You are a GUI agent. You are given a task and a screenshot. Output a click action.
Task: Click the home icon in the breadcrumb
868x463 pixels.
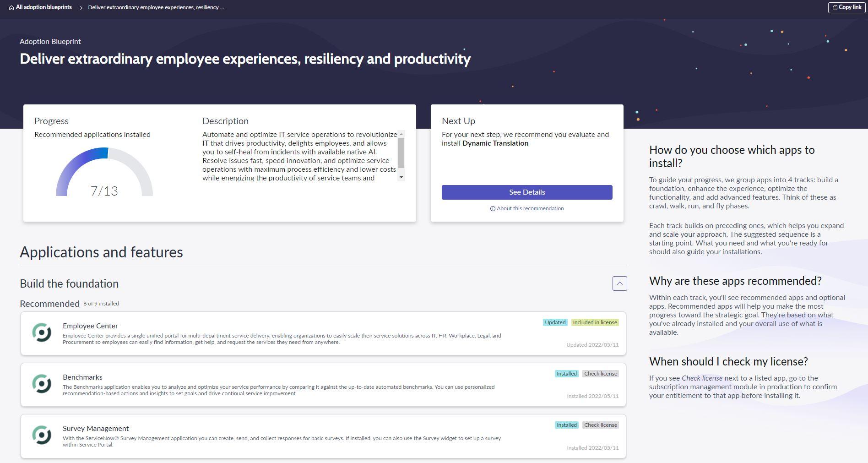[x=11, y=7]
